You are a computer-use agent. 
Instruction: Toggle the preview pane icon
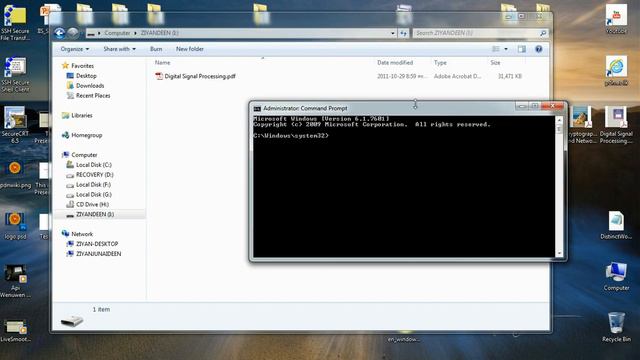pyautogui.click(x=522, y=49)
